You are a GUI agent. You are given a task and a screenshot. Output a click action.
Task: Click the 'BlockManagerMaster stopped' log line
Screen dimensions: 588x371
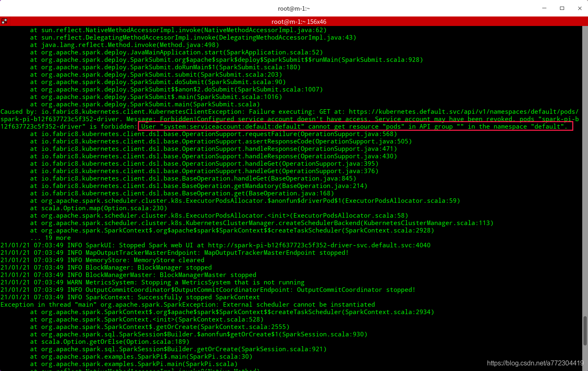[128, 275]
